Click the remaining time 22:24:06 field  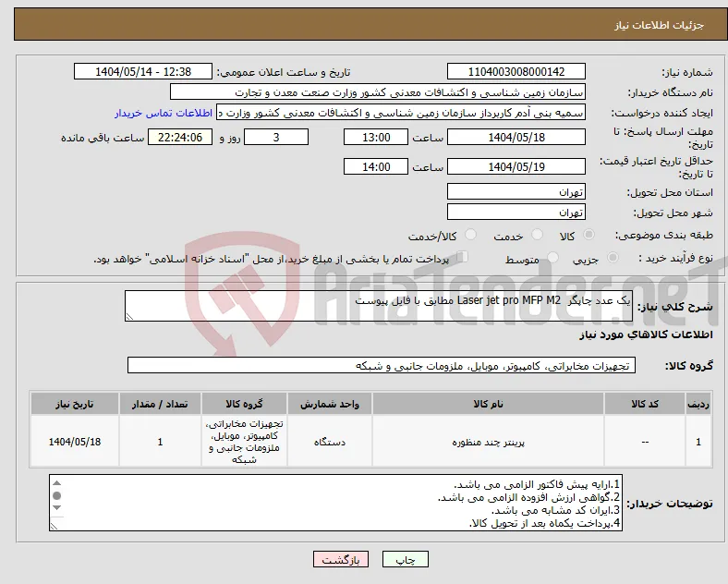[x=180, y=138]
